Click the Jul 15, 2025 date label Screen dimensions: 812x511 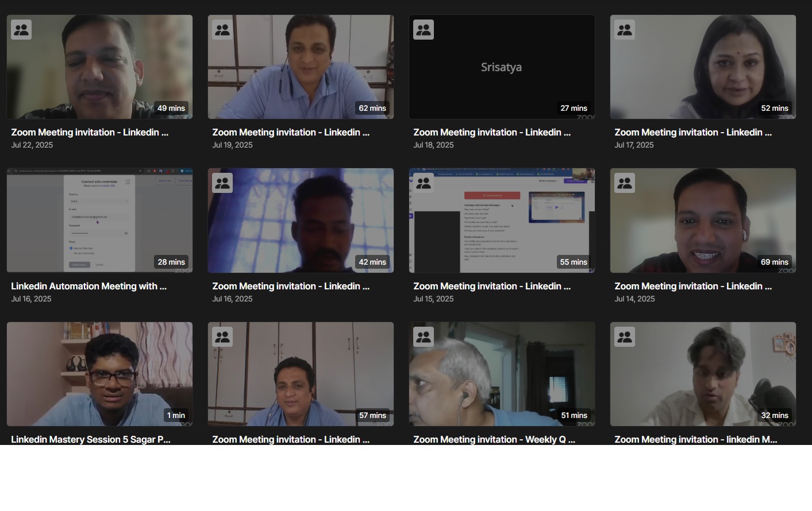coord(433,299)
